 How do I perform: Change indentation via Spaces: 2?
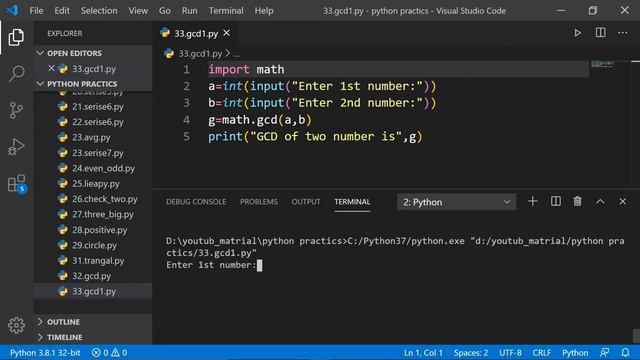click(x=471, y=353)
